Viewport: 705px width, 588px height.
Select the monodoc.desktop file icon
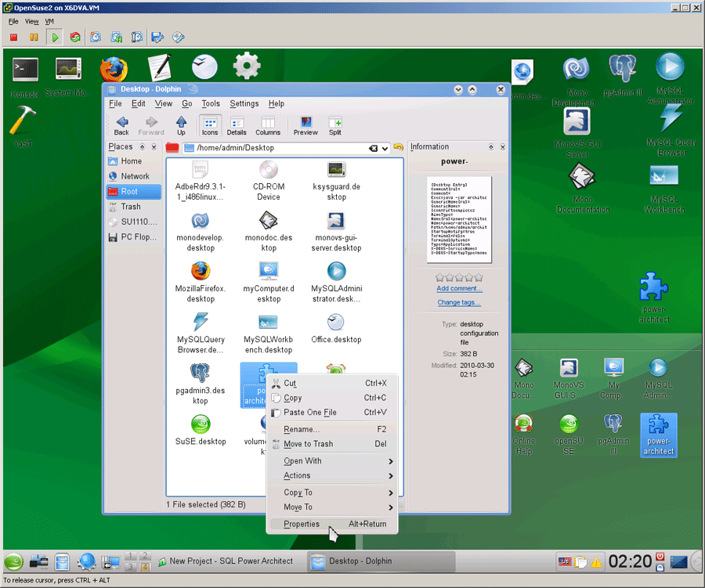tap(269, 221)
